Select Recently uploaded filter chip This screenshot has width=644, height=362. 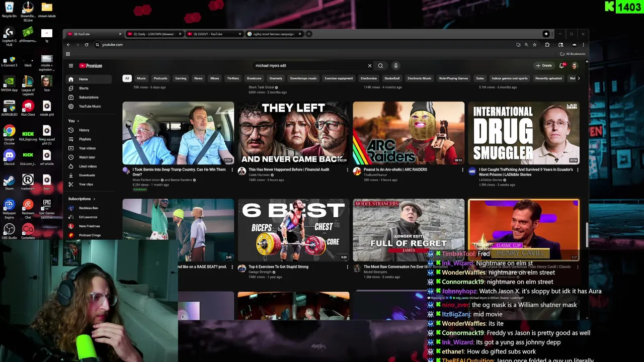click(x=548, y=78)
